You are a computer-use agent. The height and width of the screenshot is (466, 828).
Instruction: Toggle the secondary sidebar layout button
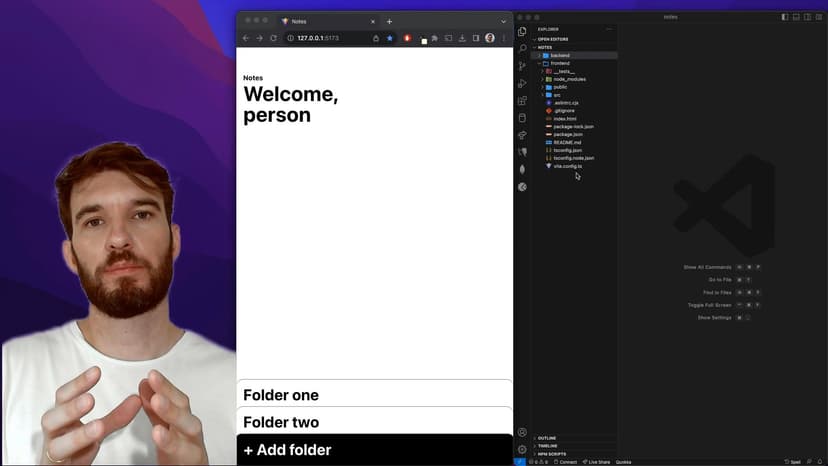[x=808, y=16]
